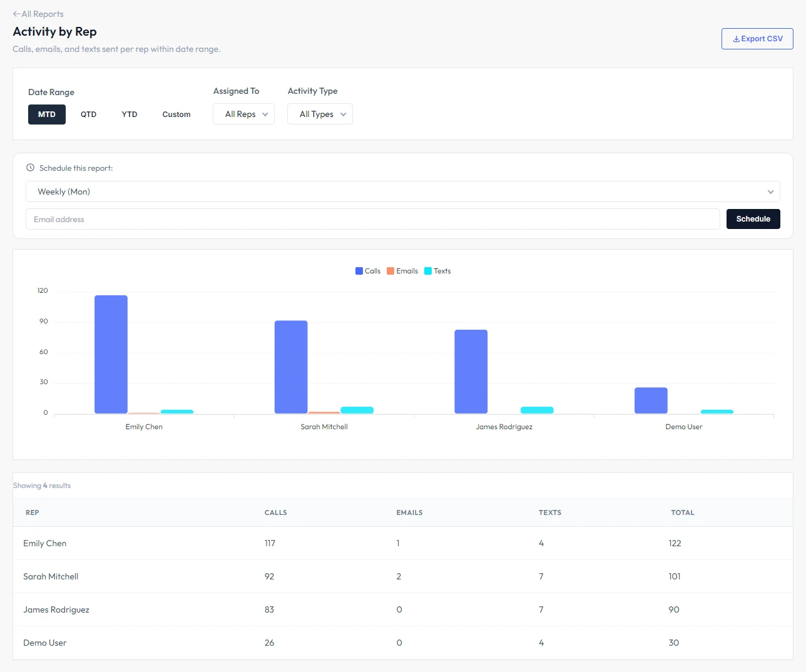This screenshot has height=672, width=806.
Task: Click Sarah Mitchell's Texts bar in chart
Action: pos(357,410)
